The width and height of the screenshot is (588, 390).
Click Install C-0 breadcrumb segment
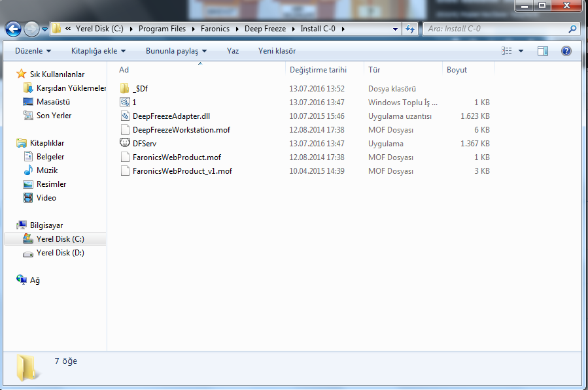click(318, 29)
